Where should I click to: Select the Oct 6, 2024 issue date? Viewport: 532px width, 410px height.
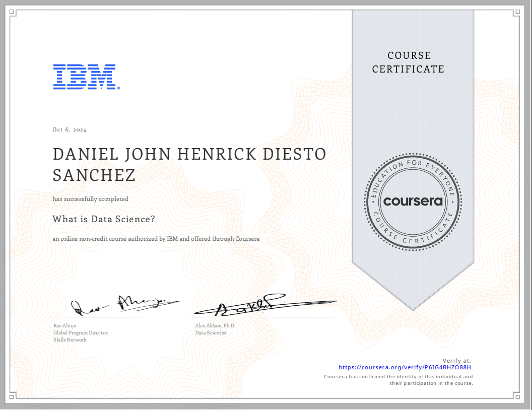(70, 130)
